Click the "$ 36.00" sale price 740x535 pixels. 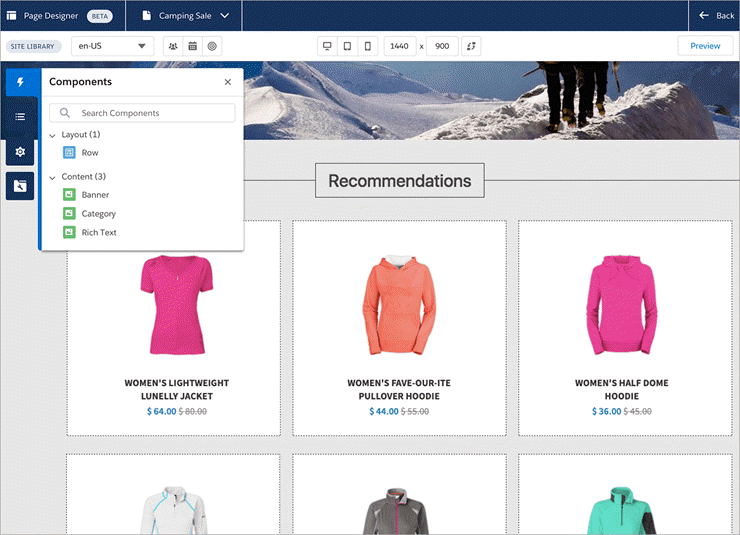pos(606,411)
